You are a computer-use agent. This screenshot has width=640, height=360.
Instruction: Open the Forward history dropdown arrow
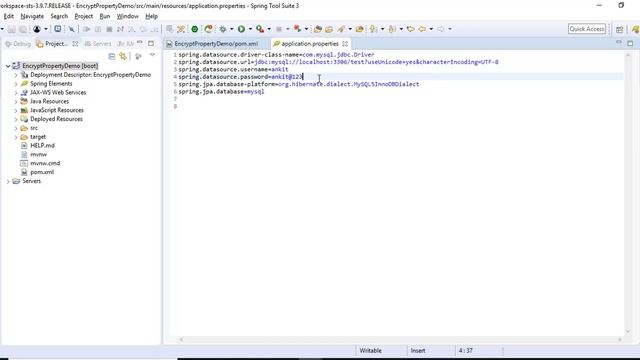click(x=450, y=29)
